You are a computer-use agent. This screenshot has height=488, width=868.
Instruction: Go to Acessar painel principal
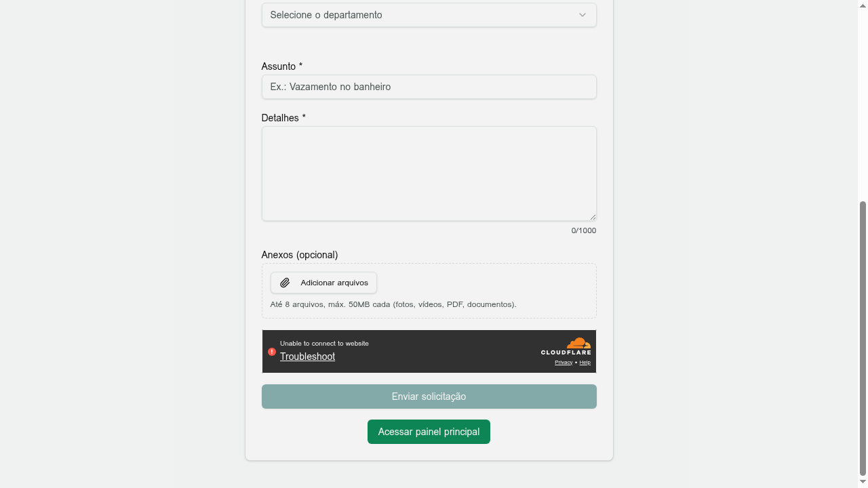[429, 432]
